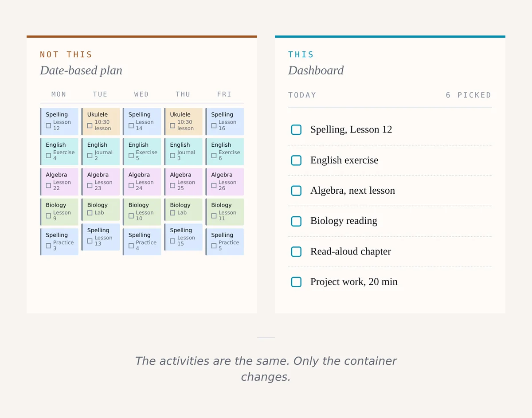Image resolution: width=532 pixels, height=418 pixels.
Task: Select the FRI column header
Action: (x=224, y=94)
